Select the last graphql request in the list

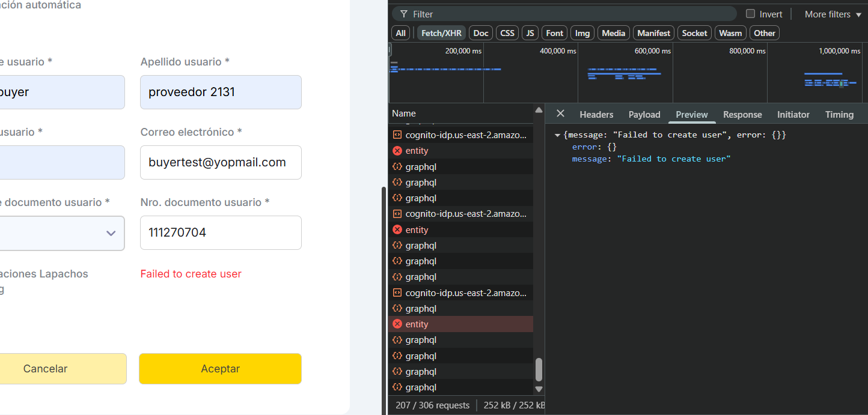[x=421, y=387]
